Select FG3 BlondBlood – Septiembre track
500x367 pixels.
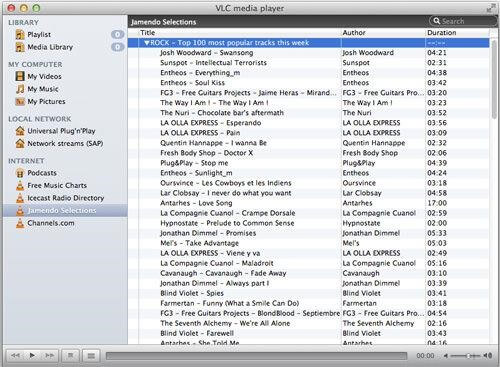pos(250,313)
